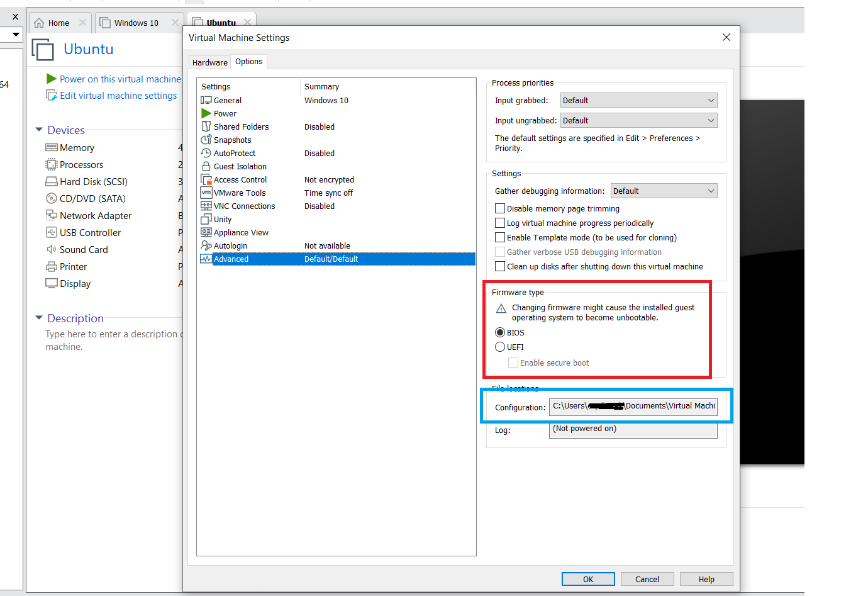This screenshot has width=868, height=596.
Task: Close the Virtual Machine Settings dialog
Action: (x=726, y=37)
